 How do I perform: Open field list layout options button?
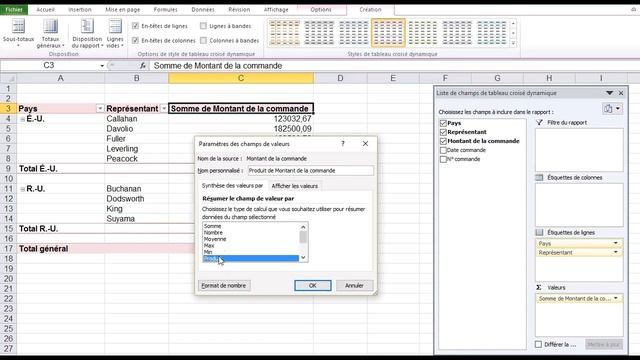coord(612,109)
